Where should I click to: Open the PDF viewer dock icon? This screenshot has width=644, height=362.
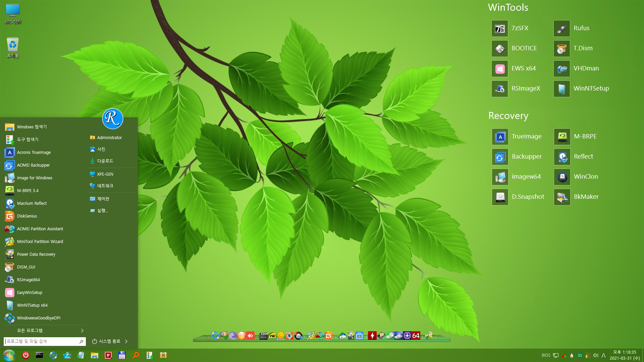click(272, 336)
